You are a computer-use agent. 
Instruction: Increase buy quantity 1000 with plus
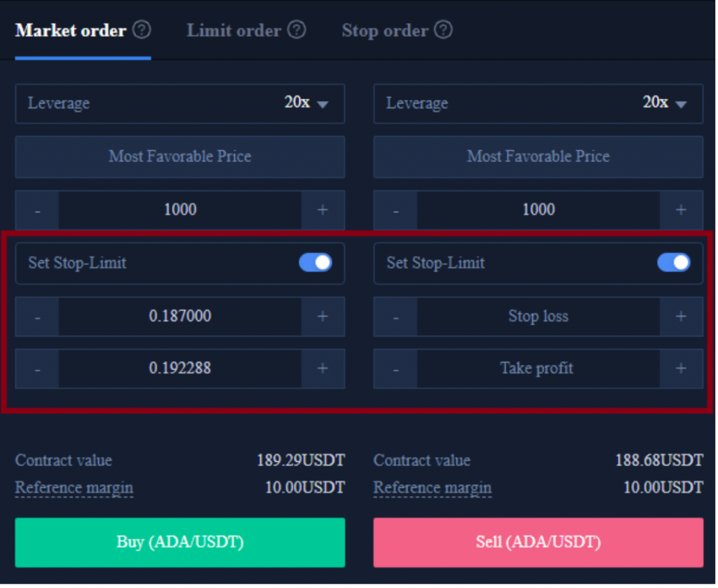click(x=323, y=210)
